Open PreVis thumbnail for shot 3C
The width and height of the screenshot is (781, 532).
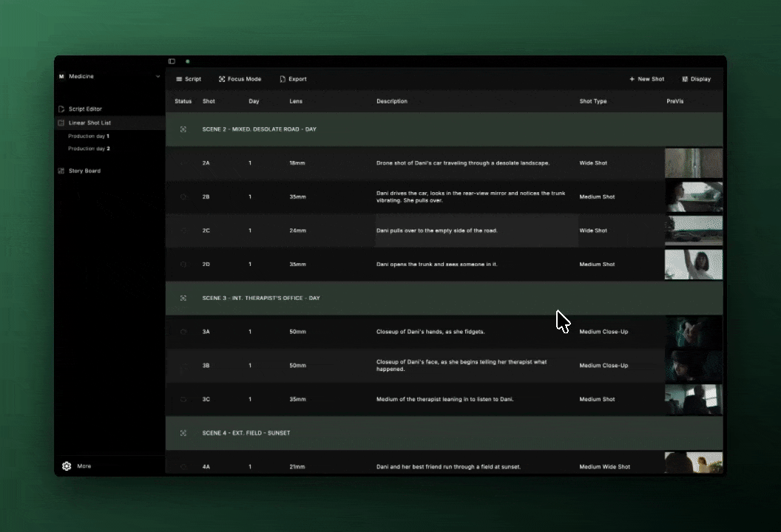point(693,399)
